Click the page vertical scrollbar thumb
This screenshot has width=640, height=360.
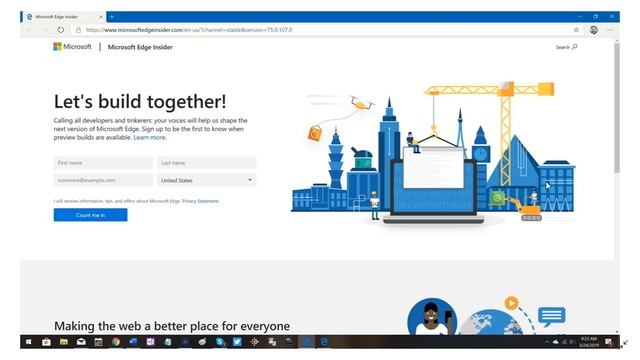(x=617, y=108)
